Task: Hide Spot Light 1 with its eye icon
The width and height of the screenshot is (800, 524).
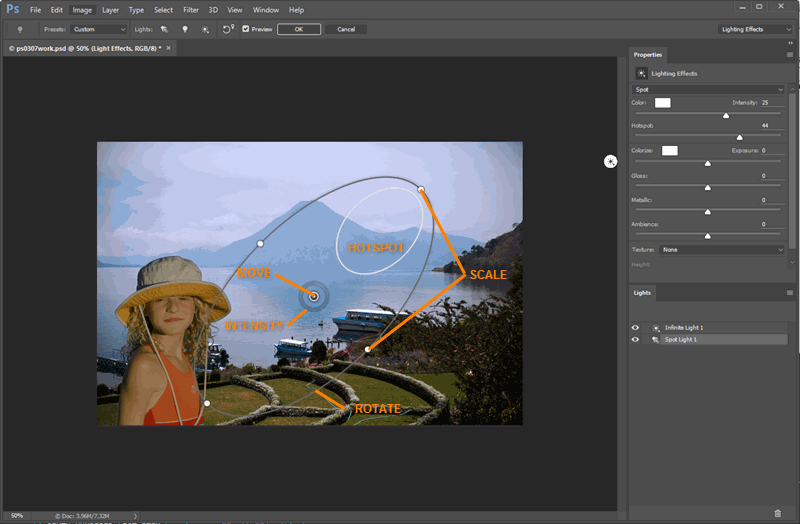Action: (x=635, y=340)
